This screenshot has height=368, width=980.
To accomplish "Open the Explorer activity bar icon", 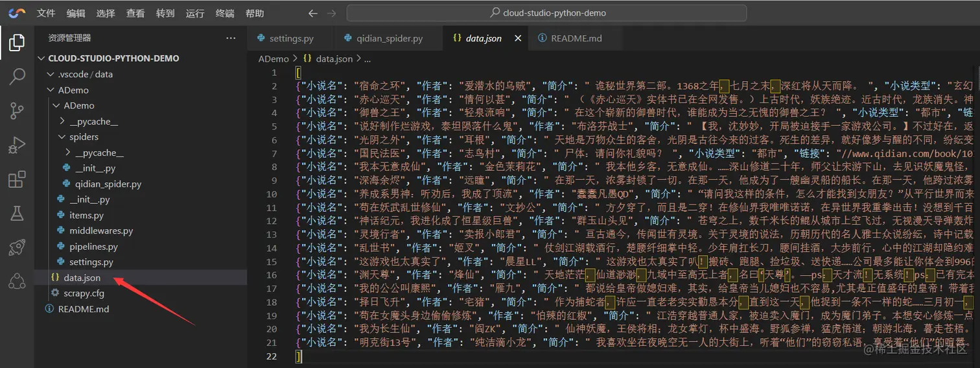I will coord(17,43).
